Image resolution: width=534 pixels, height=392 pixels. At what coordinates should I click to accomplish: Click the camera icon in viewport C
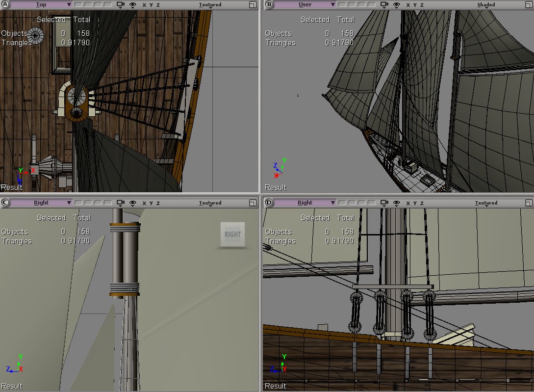[121, 203]
